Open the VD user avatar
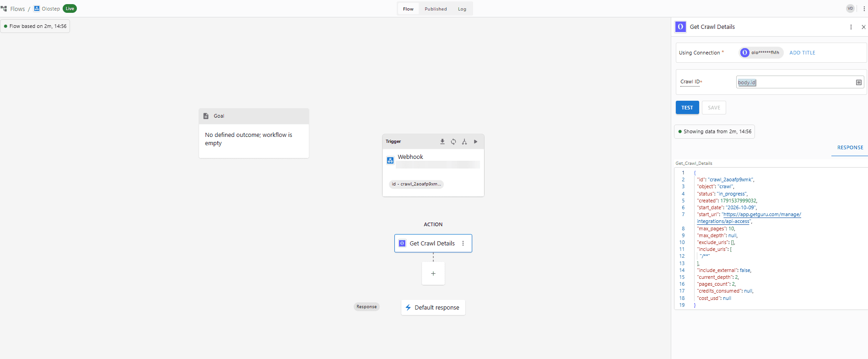This screenshot has width=868, height=359. point(850,8)
